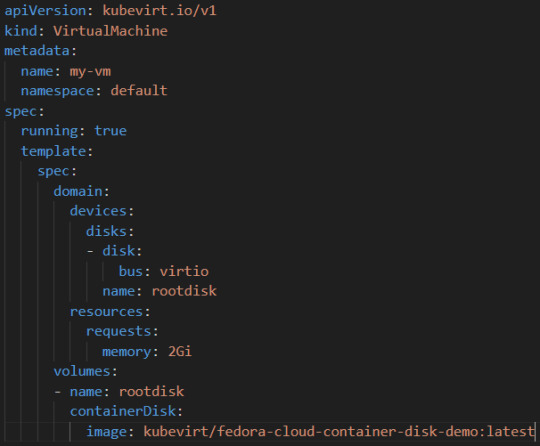
Task: Click the template key
Action: 53,151
